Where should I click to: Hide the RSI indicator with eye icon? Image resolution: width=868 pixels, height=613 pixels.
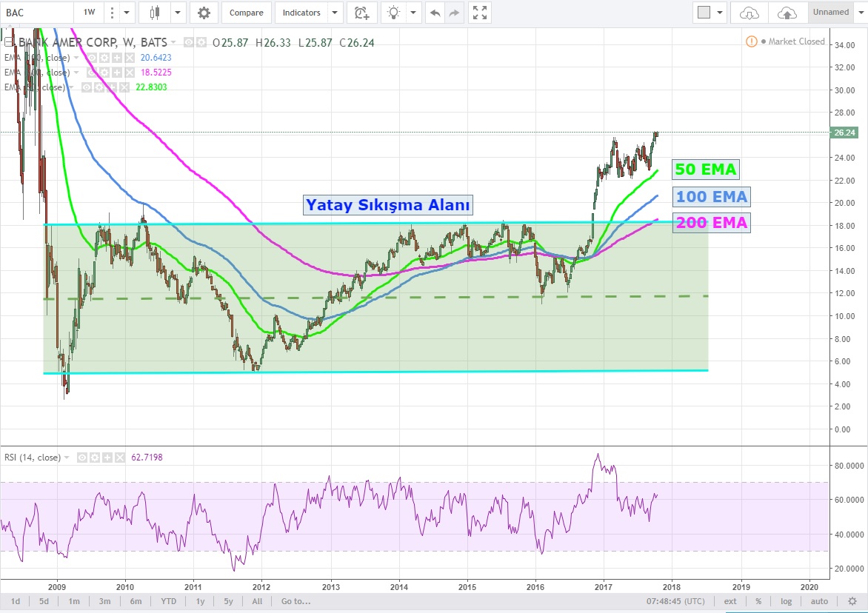[83, 458]
